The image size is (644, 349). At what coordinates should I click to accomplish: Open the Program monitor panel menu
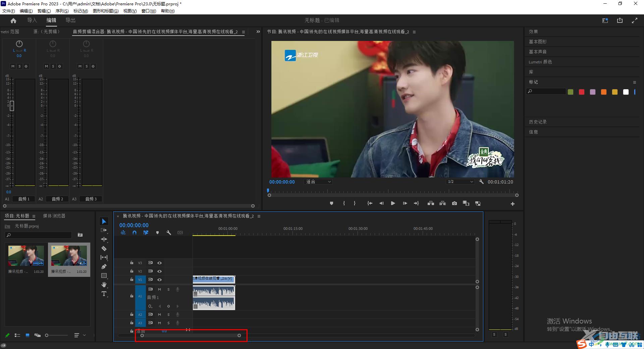[414, 32]
